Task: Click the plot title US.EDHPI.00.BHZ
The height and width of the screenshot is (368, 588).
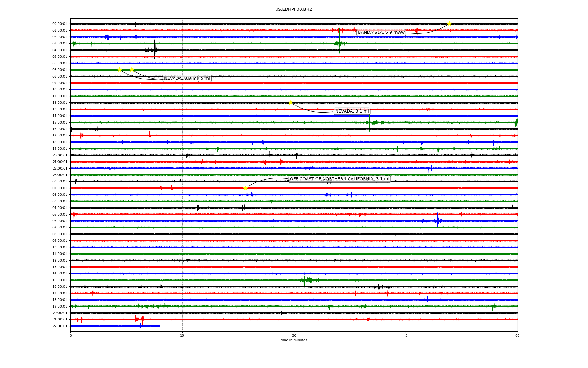Action: coord(294,10)
